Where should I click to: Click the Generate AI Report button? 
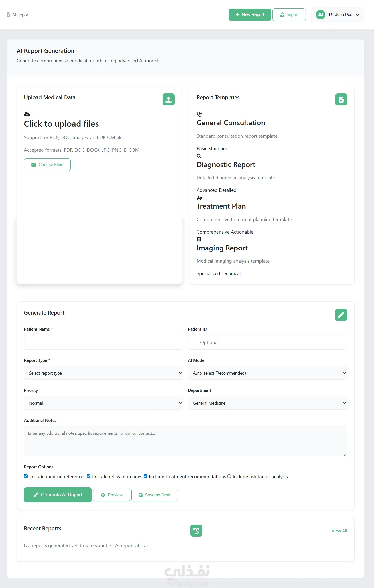point(58,495)
